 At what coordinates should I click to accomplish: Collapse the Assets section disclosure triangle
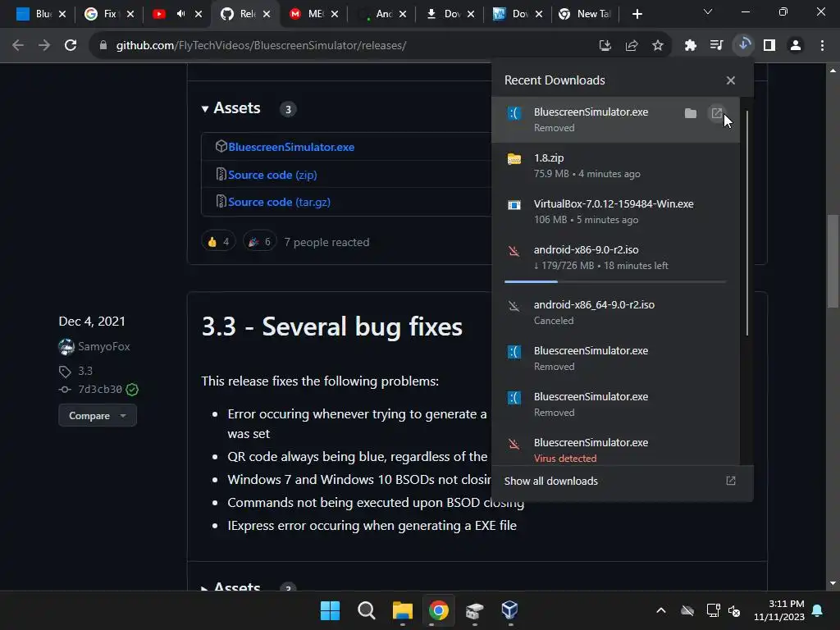(204, 109)
